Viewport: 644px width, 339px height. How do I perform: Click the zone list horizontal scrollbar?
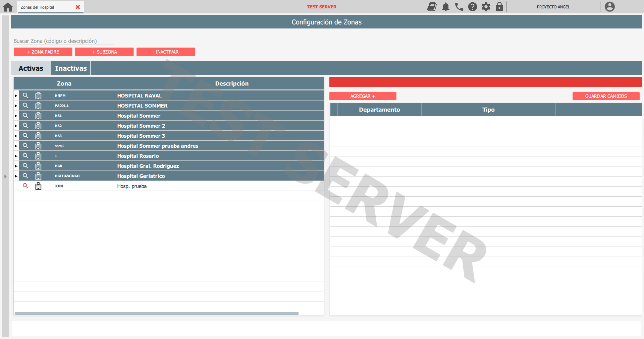pyautogui.click(x=156, y=314)
